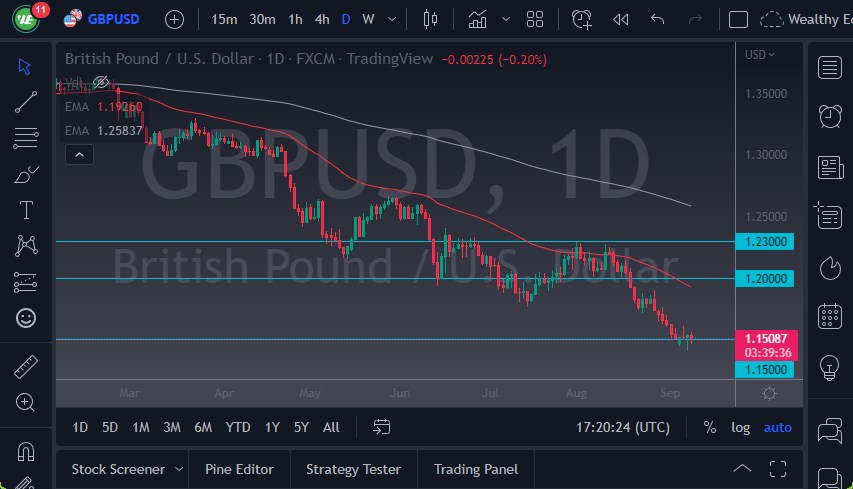Toggle the auto scale option
The width and height of the screenshot is (853, 489).
[x=777, y=427]
